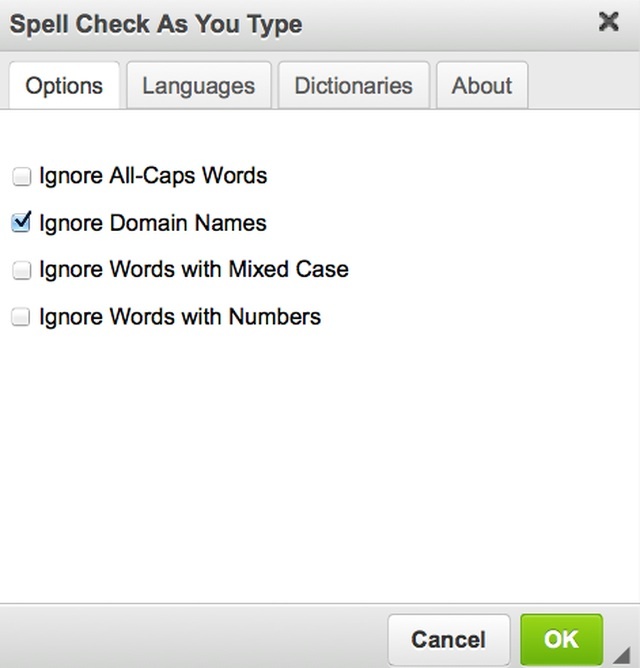
Task: Click the 'Ignore Words with Numbers' label
Action: click(180, 317)
